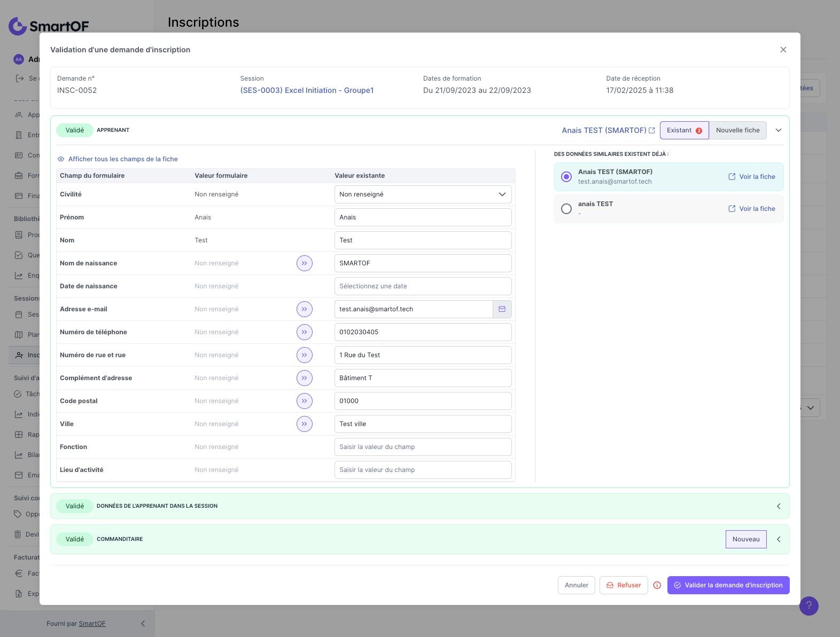Click the training dates Du 21/09/2023 au 22/09/2023
840x637 pixels.
click(x=477, y=90)
